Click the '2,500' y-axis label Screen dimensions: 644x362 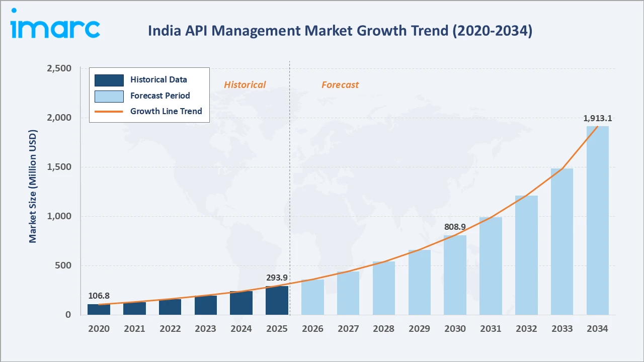click(x=59, y=68)
